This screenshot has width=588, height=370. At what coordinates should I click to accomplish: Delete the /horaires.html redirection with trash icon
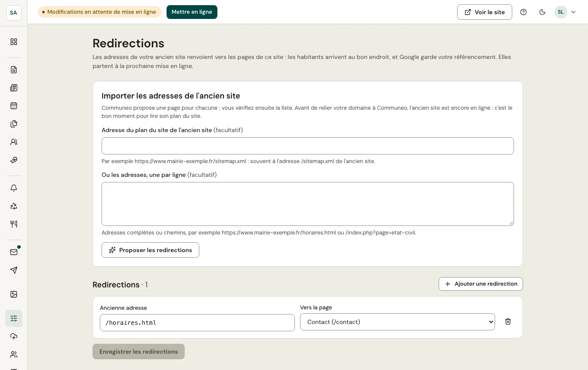[508, 321]
